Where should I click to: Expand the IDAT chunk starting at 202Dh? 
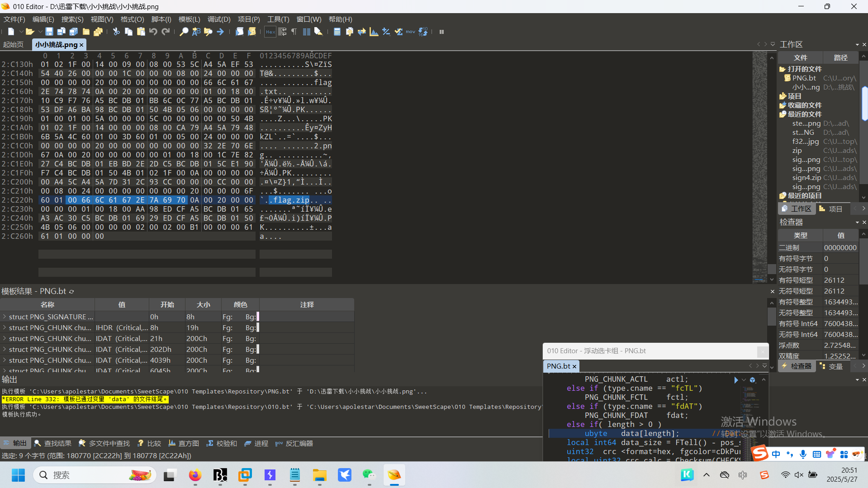pos(5,349)
